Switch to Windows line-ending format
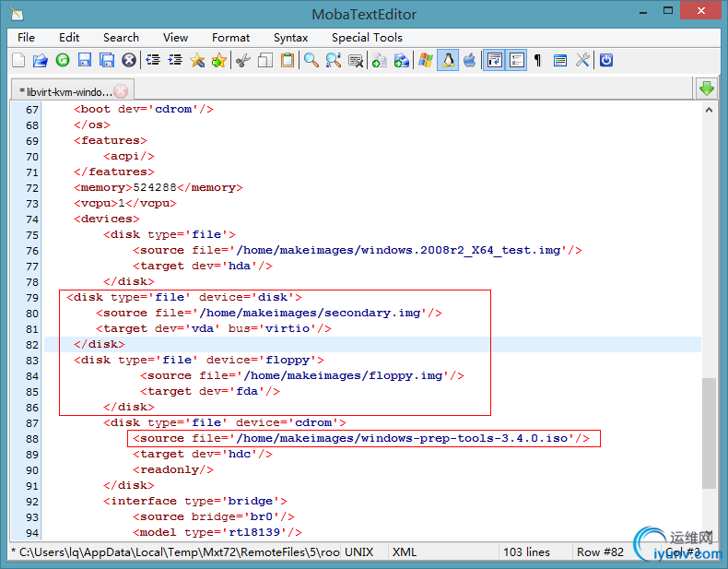This screenshot has height=569, width=728. coord(426,61)
